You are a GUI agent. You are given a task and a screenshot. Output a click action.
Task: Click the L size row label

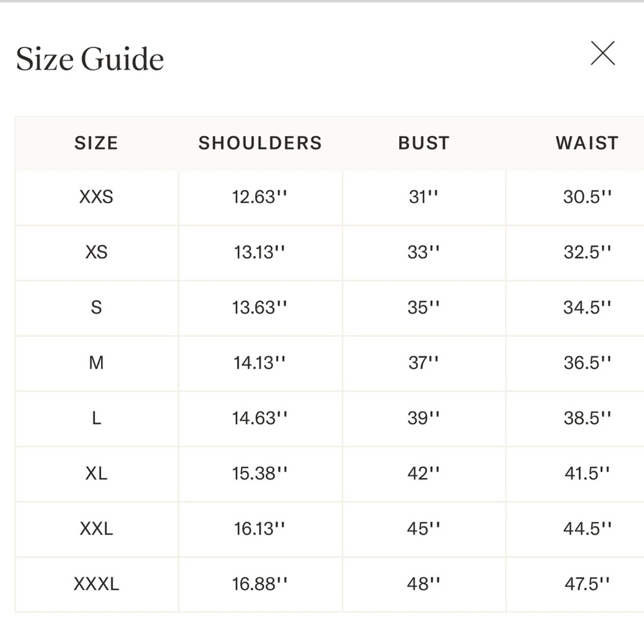[97, 418]
